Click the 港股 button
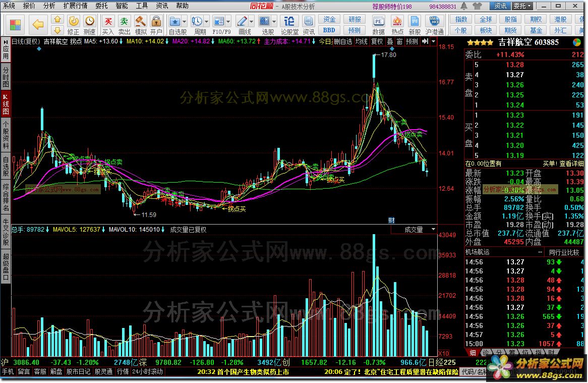 [x=561, y=19]
